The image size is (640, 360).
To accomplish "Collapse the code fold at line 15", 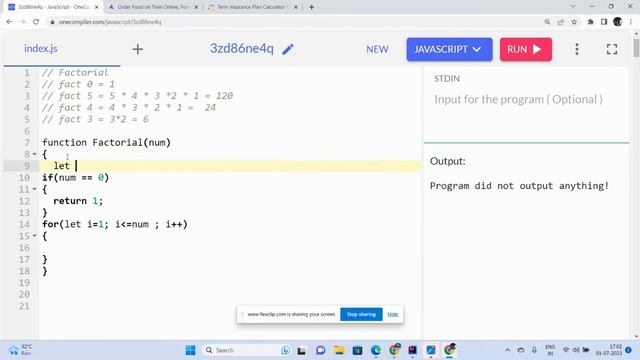I will click(34, 236).
